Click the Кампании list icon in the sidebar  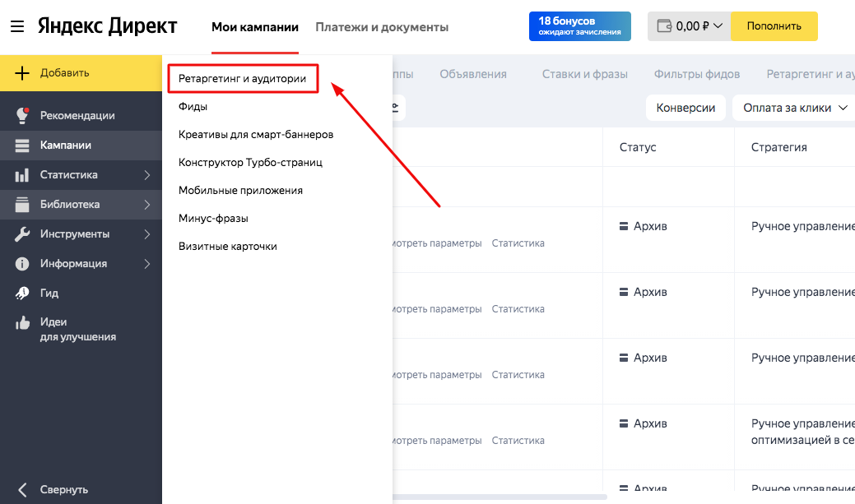[x=22, y=146]
